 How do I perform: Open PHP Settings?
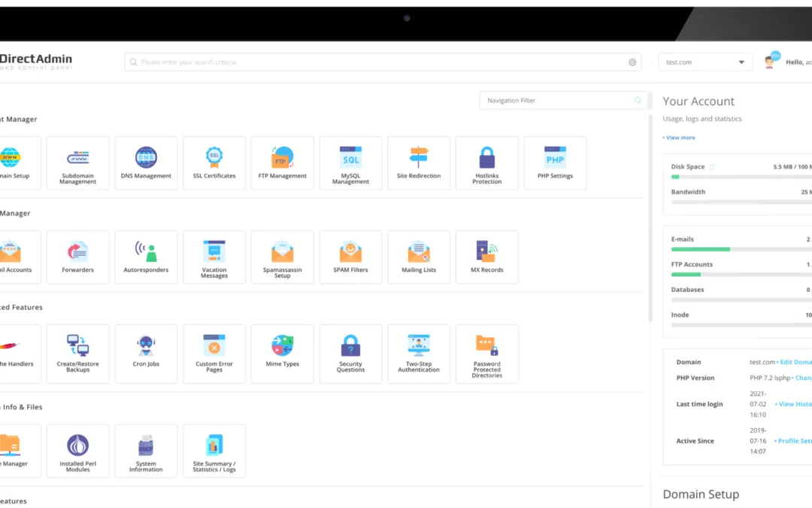coord(555,163)
